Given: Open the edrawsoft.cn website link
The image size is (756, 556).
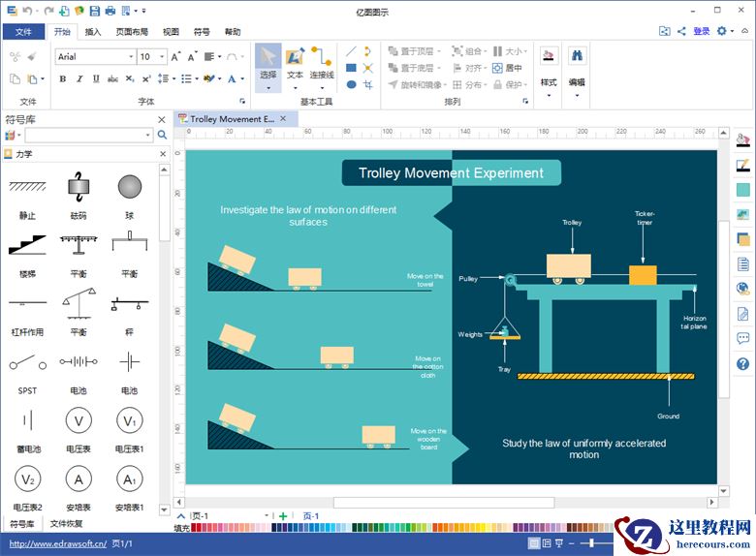Looking at the screenshot, I should click(58, 543).
